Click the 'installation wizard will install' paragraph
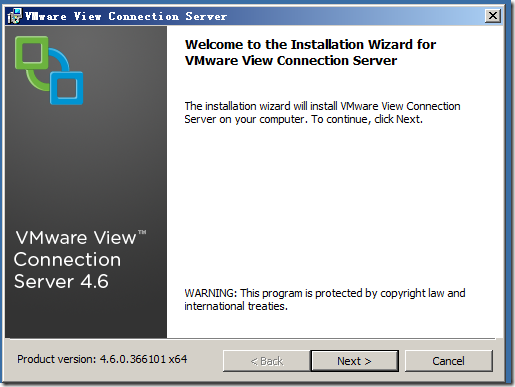The width and height of the screenshot is (515, 387). [x=322, y=112]
